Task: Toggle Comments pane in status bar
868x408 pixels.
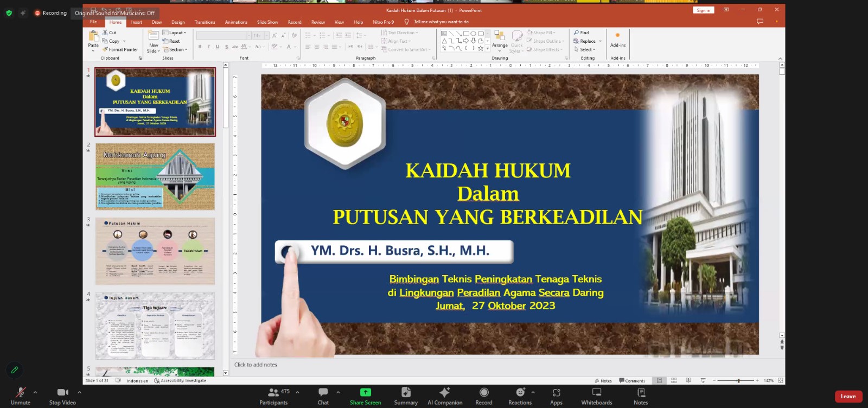Action: click(632, 380)
